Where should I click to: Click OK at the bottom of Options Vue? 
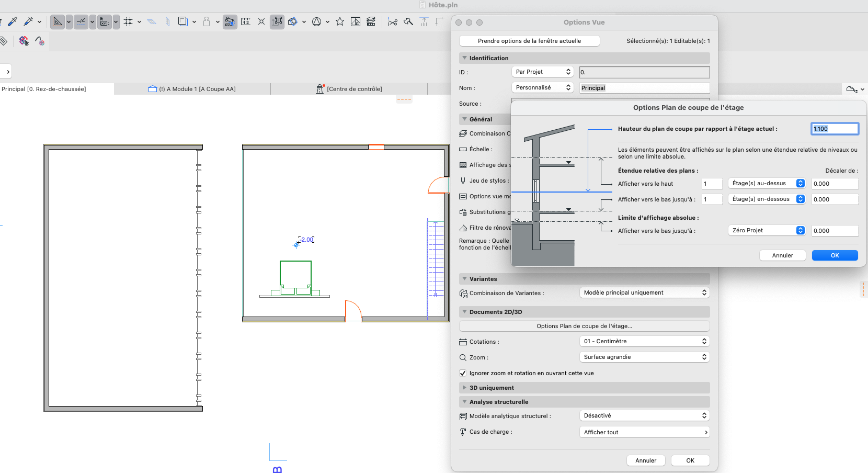point(690,460)
